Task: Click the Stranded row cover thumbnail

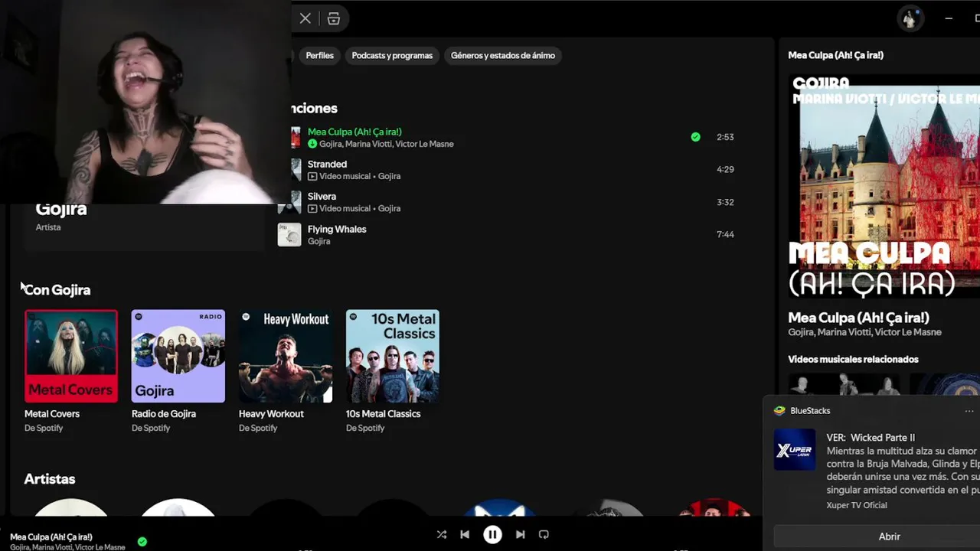Action: tap(296, 170)
